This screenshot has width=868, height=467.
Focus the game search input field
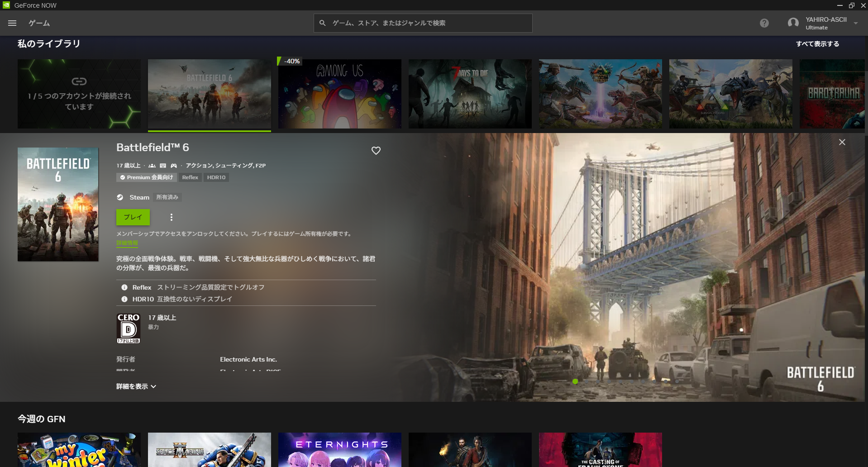coord(423,23)
